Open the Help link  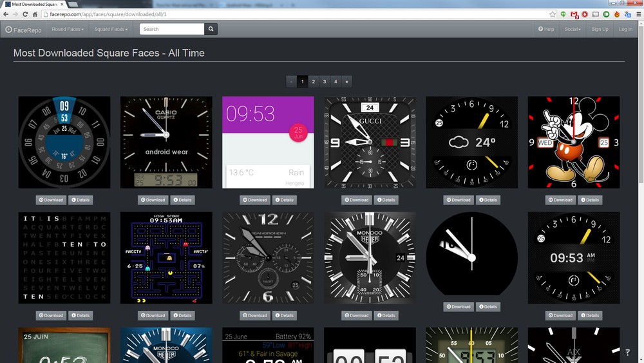click(x=546, y=29)
